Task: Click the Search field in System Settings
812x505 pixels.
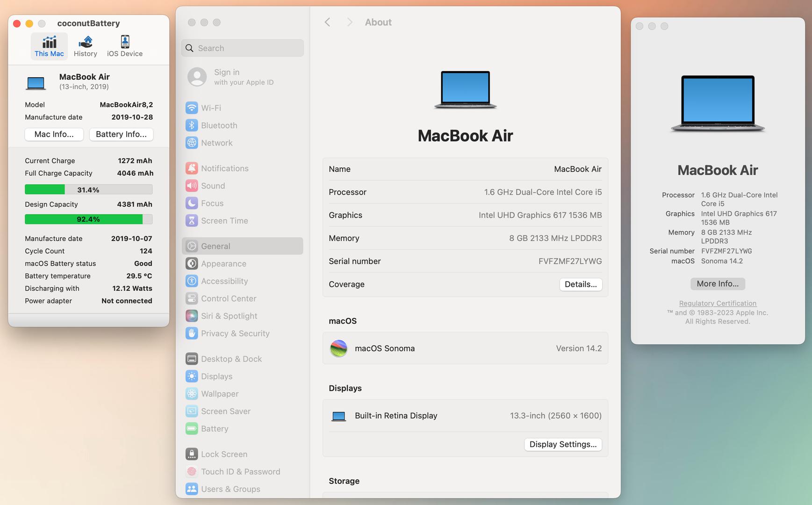Action: [242, 48]
